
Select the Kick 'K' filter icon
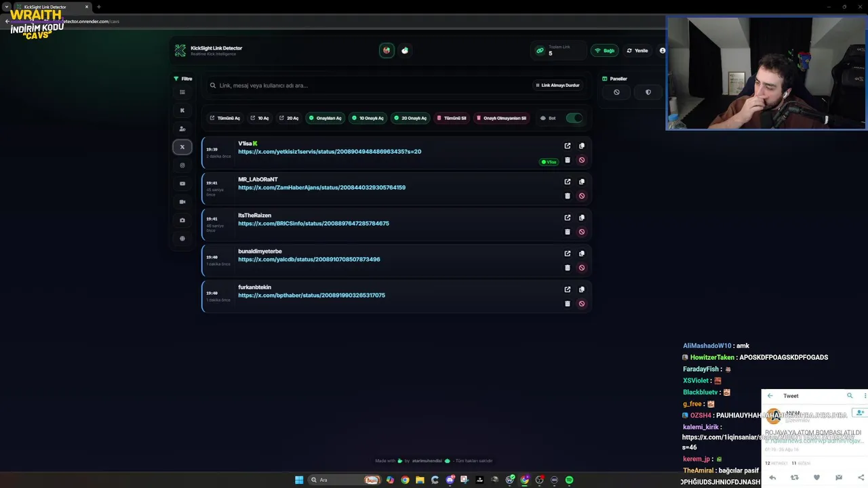coord(182,110)
